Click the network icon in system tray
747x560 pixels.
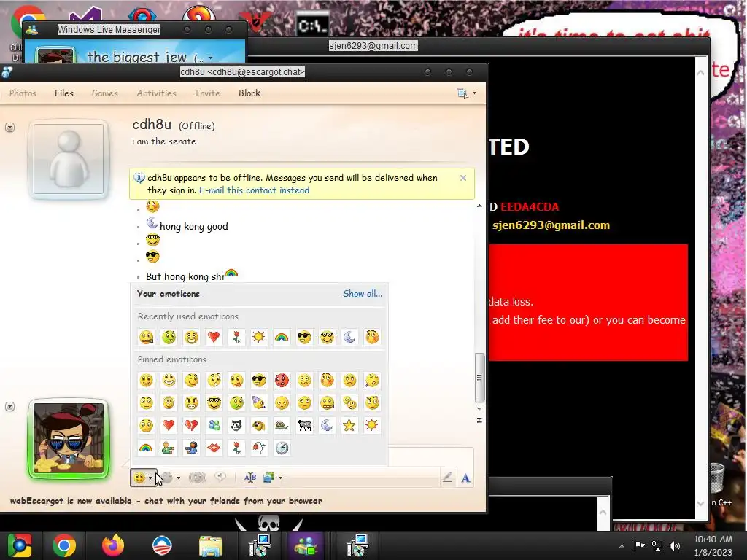[657, 545]
